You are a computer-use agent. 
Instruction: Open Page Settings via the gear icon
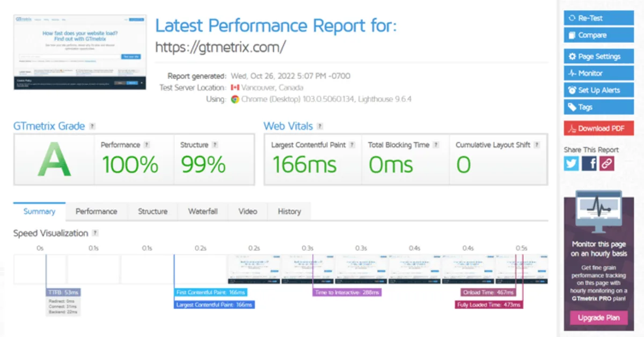coord(572,56)
